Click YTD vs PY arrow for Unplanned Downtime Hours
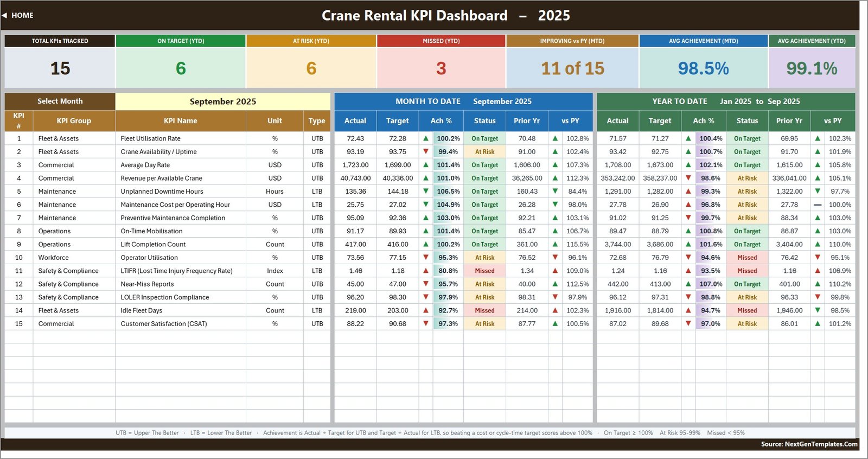This screenshot has height=459, width=868. 818,192
